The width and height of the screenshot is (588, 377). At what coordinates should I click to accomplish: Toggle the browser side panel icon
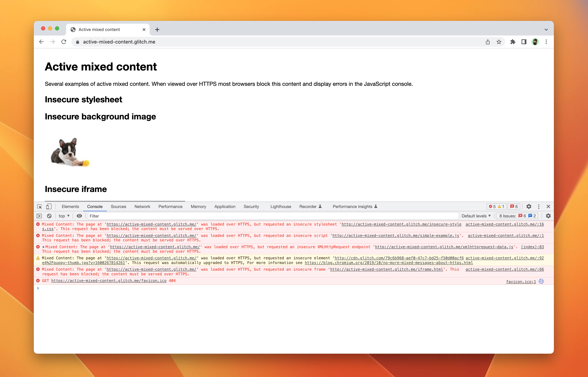coord(524,42)
